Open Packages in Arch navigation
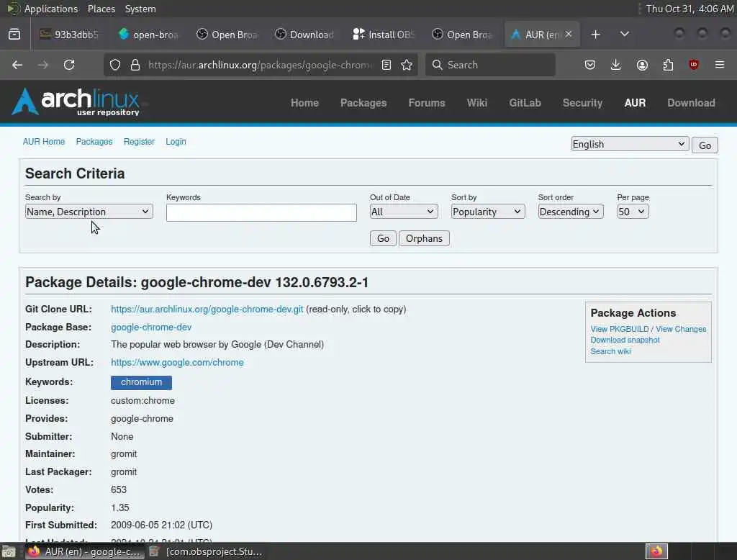Viewport: 737px width, 560px height. [x=363, y=102]
